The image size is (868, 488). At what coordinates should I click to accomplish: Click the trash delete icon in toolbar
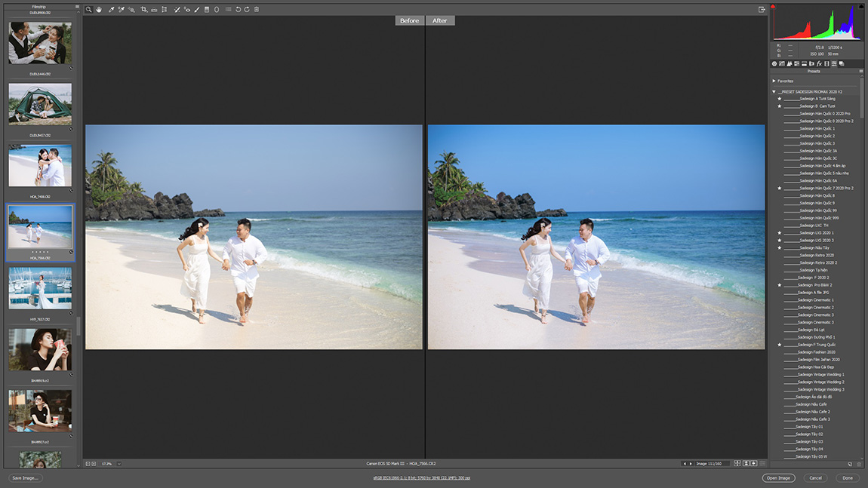tap(257, 10)
